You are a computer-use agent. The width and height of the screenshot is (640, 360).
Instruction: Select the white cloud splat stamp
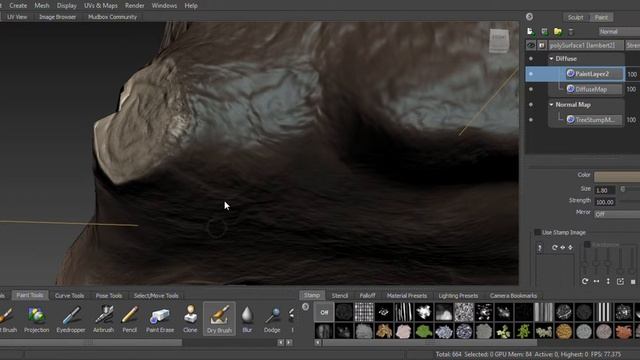tap(424, 312)
